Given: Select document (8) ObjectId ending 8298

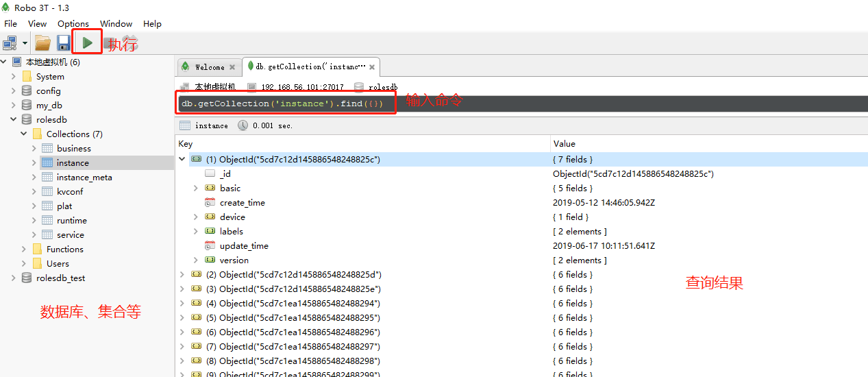Looking at the screenshot, I should coord(521,361).
